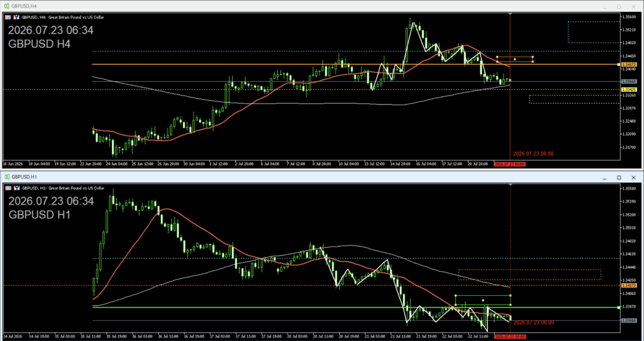Select the cyan dotted rectangle on H4 chart
644x341 pixels.
coord(594,32)
